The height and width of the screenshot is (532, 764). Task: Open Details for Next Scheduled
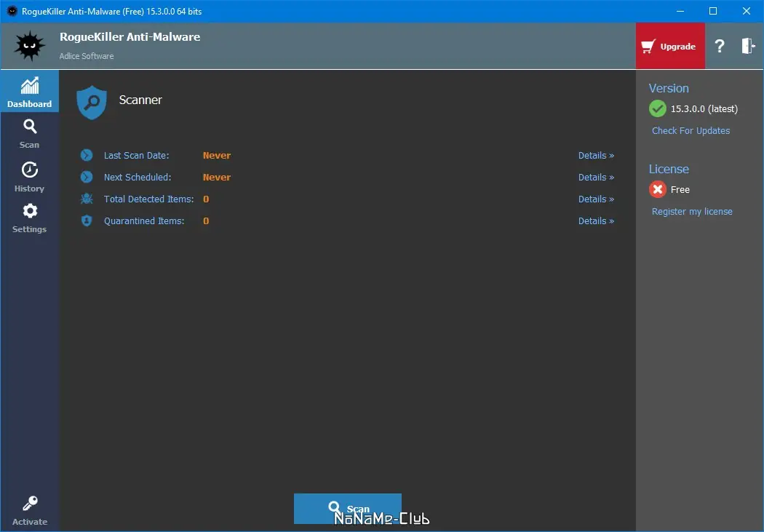[x=596, y=178]
